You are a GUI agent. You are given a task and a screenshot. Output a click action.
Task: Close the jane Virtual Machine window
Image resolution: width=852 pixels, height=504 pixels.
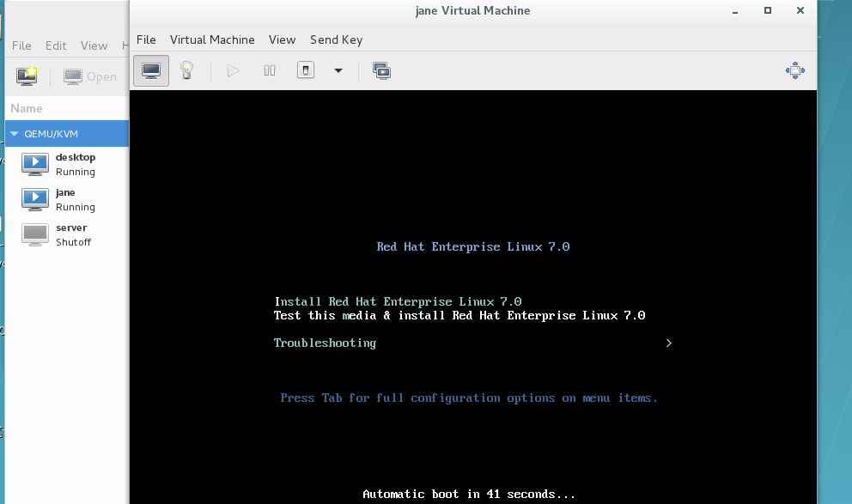click(800, 10)
